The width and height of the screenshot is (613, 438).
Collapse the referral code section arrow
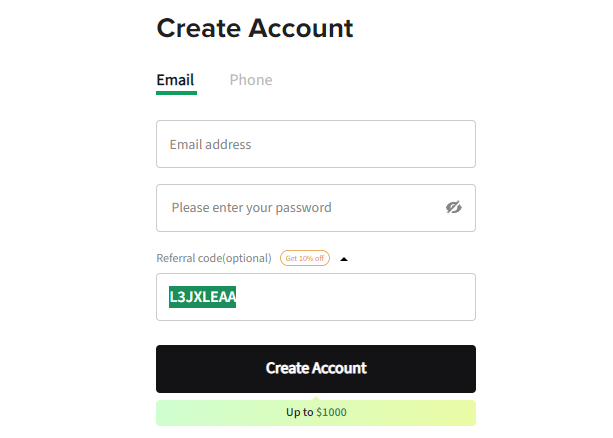pos(344,259)
